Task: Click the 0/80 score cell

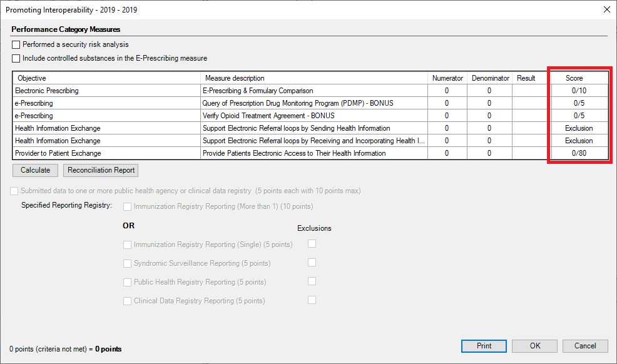Action: coord(579,153)
